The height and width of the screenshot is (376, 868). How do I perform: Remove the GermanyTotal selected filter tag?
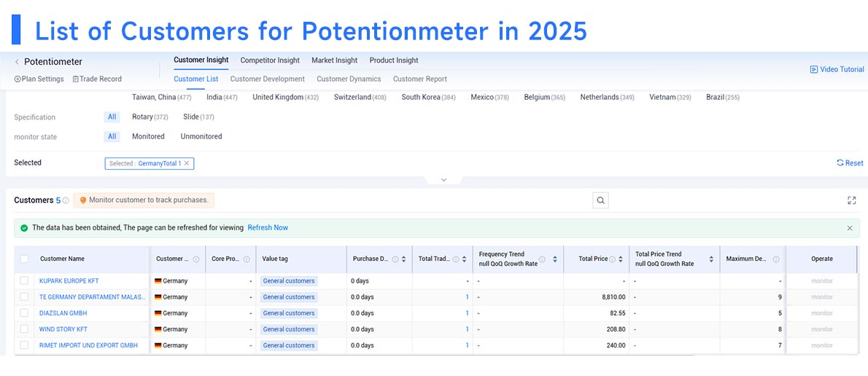(187, 163)
